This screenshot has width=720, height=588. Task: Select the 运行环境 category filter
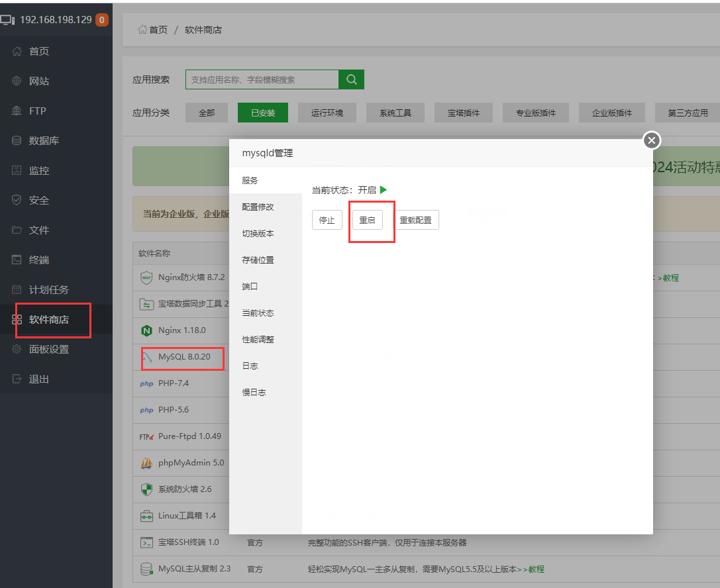(x=327, y=113)
